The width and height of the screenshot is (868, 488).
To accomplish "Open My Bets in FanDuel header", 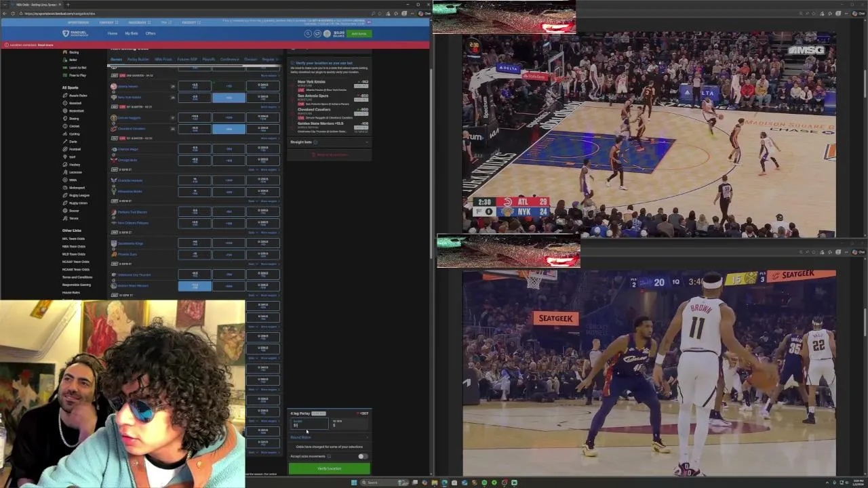I will tap(131, 33).
